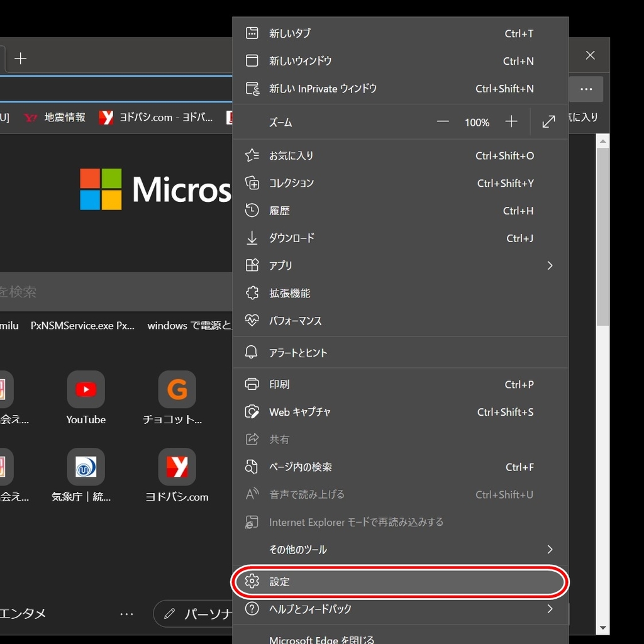Select 設定 from the menu
Image resolution: width=644 pixels, height=644 pixels.
[x=400, y=582]
